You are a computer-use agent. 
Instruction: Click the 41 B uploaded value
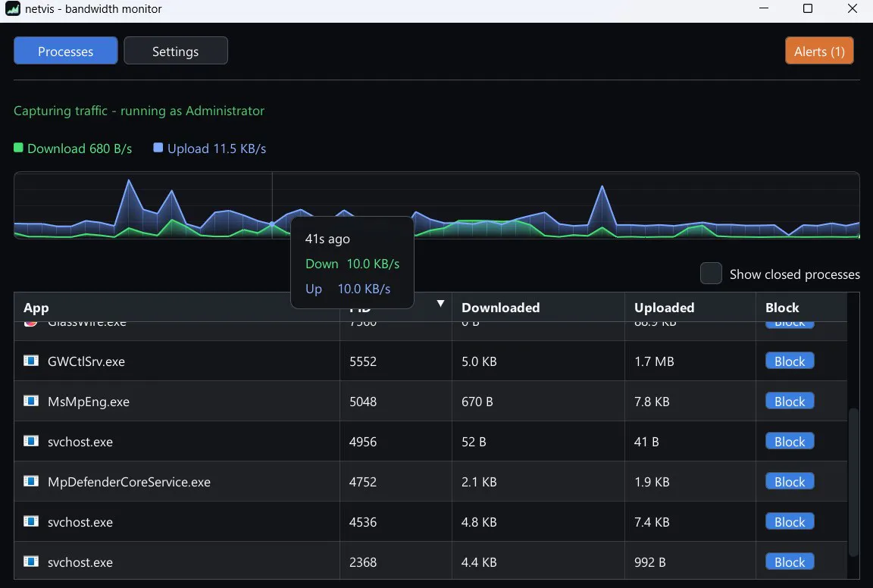(646, 442)
